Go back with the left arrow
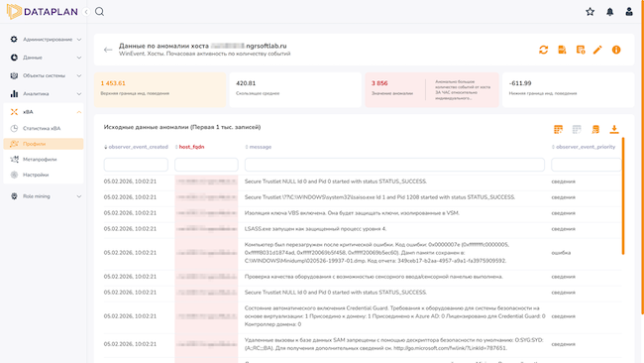644x363 pixels. (108, 50)
